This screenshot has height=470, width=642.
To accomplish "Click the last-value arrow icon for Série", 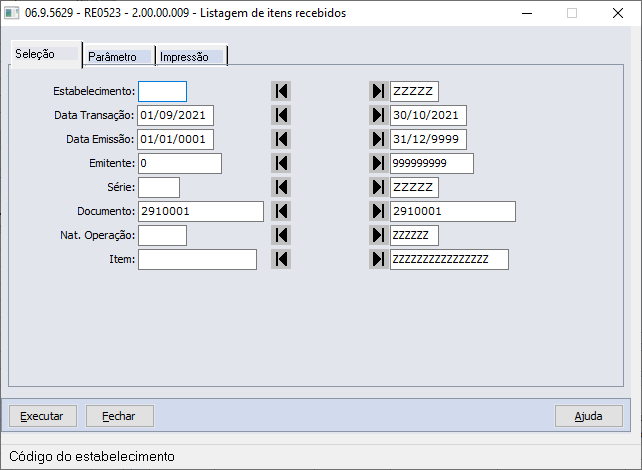I will [x=379, y=187].
